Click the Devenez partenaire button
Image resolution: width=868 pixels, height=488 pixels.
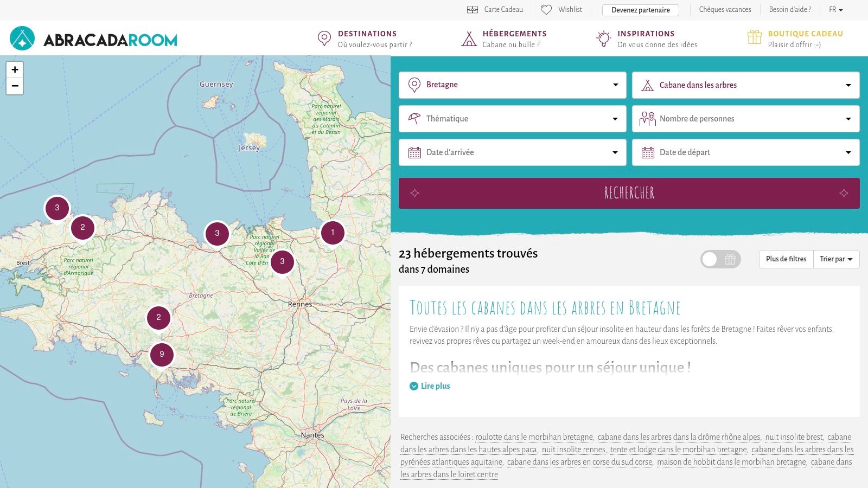[641, 10]
